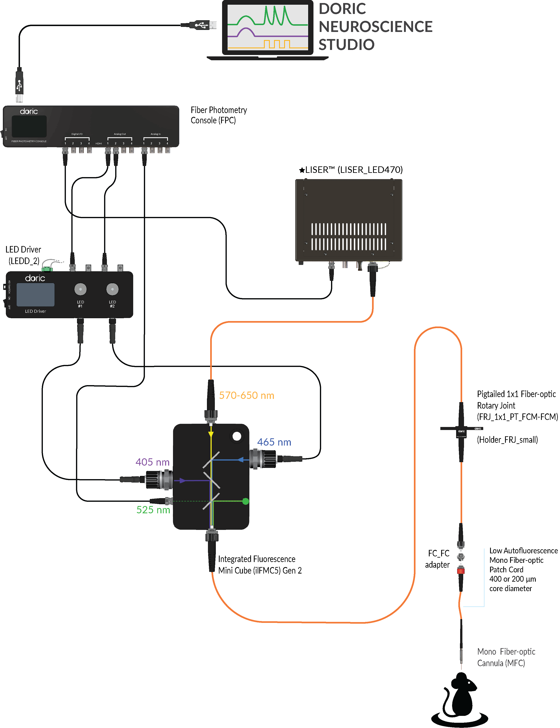
Task: Click the USB connector above the console
Action: (x=19, y=85)
